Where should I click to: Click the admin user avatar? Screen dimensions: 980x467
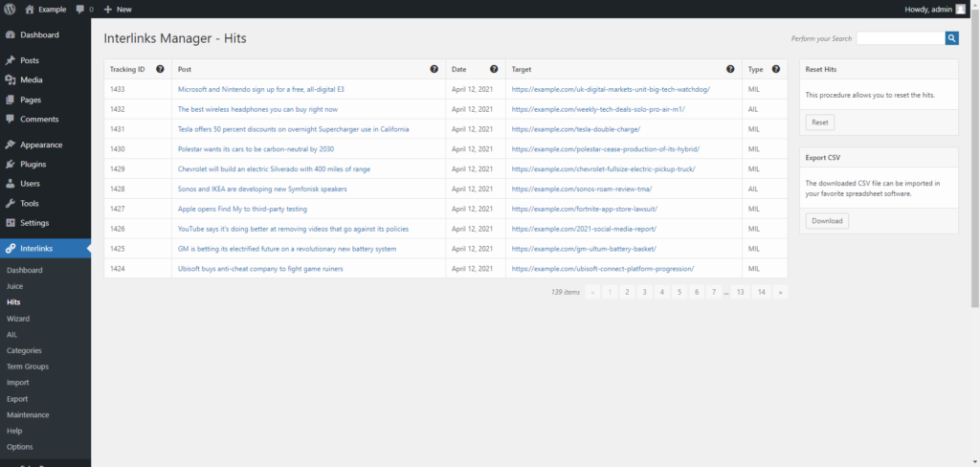961,9
